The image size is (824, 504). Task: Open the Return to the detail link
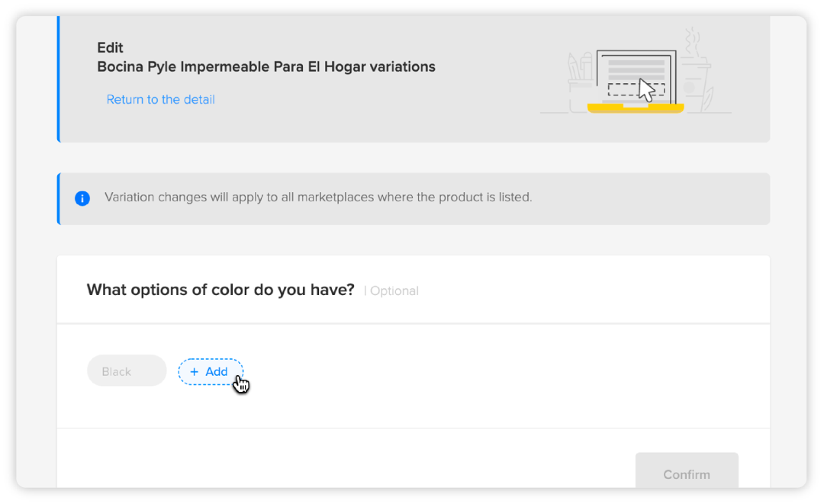[160, 100]
